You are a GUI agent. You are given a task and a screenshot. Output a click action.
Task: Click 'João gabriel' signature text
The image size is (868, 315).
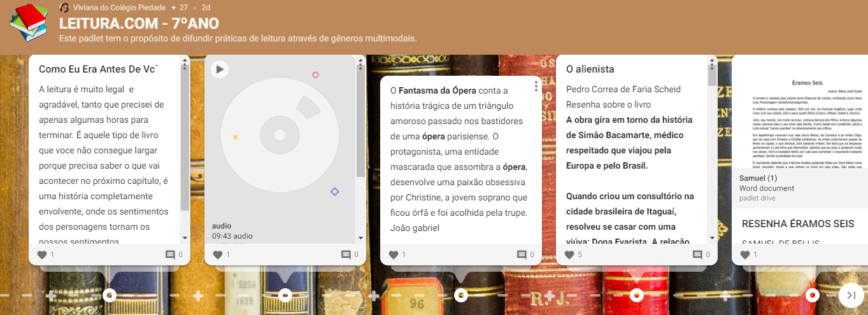[x=415, y=228]
